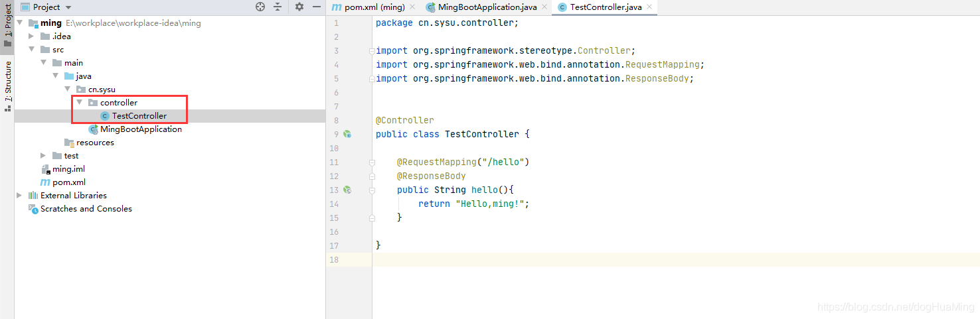Click the hello() method name
980x319 pixels.
(x=485, y=190)
